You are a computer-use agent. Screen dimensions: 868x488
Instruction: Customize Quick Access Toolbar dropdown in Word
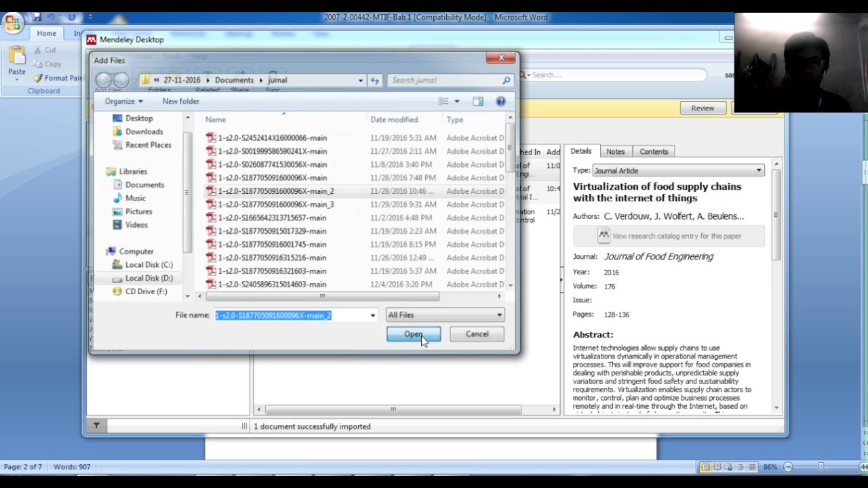90,16
